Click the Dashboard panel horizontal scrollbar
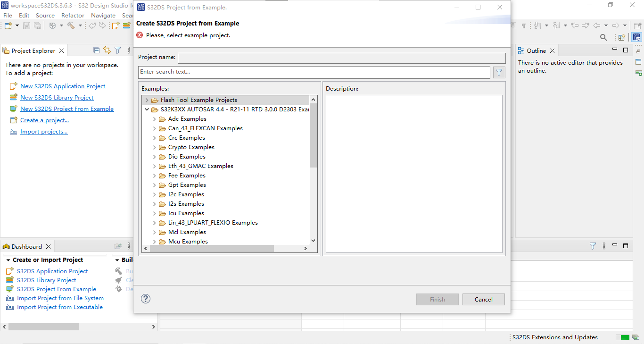 [44, 327]
